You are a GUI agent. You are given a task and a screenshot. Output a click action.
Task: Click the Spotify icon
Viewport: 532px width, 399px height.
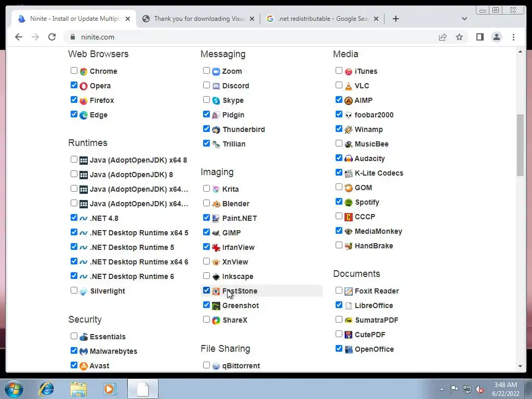[x=349, y=203]
